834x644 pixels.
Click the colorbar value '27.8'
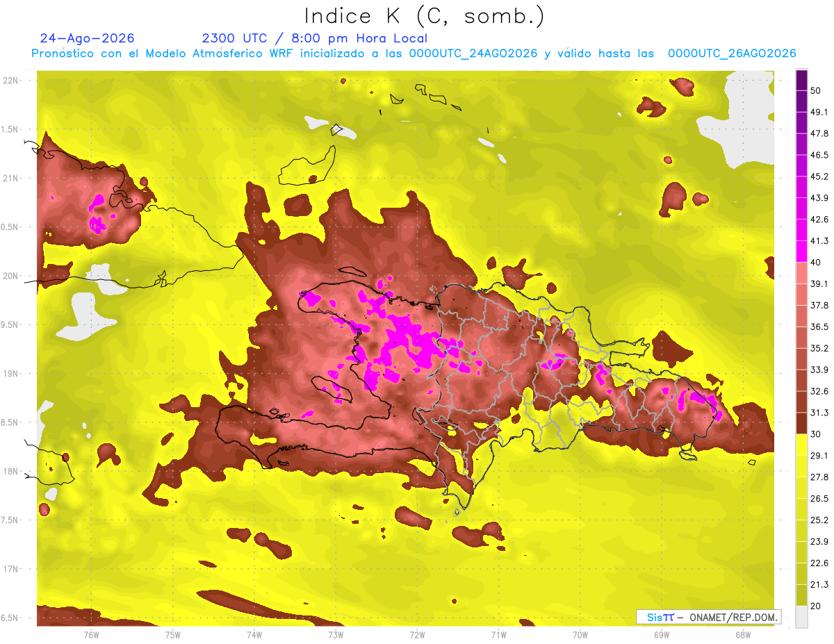click(x=820, y=477)
